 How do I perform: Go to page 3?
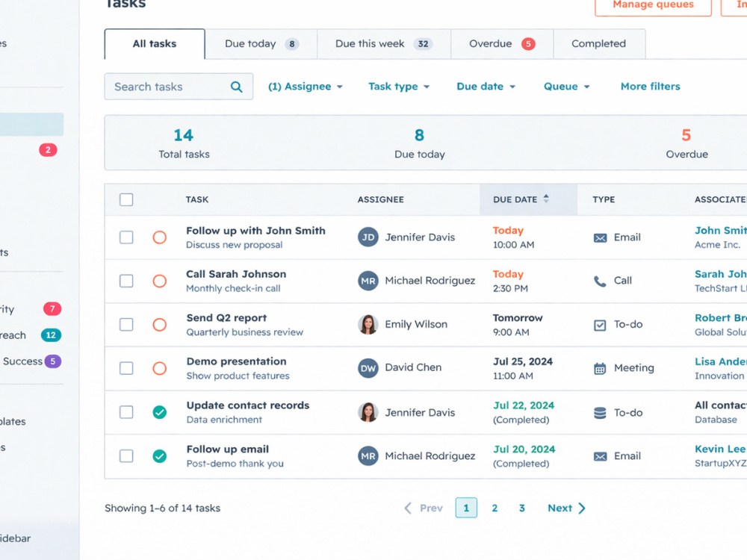click(x=521, y=508)
